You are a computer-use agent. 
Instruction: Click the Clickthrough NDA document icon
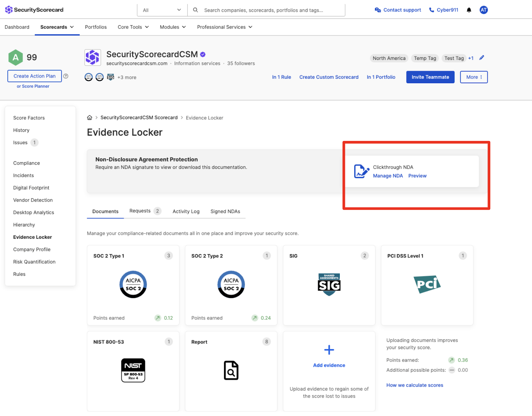[x=361, y=171]
